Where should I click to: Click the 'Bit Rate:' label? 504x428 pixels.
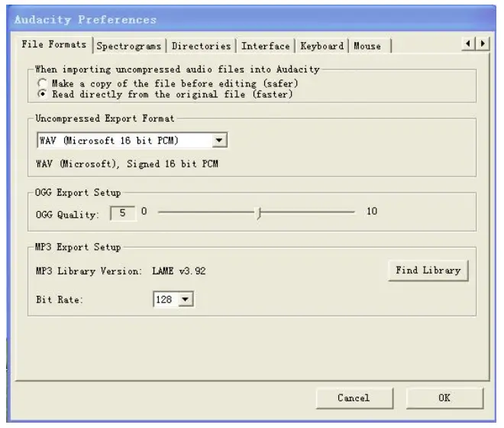pos(60,300)
